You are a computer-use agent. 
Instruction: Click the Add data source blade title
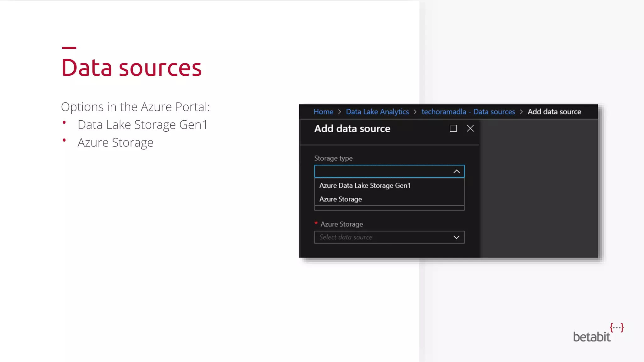352,129
